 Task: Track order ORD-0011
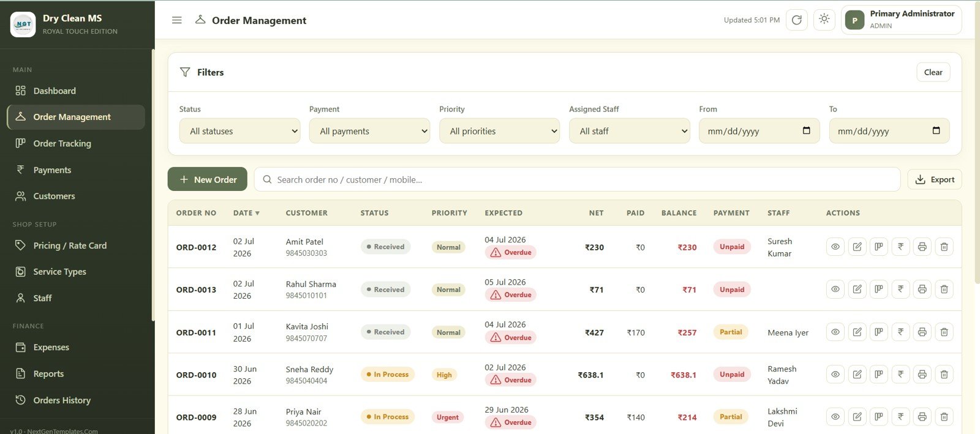(x=879, y=332)
